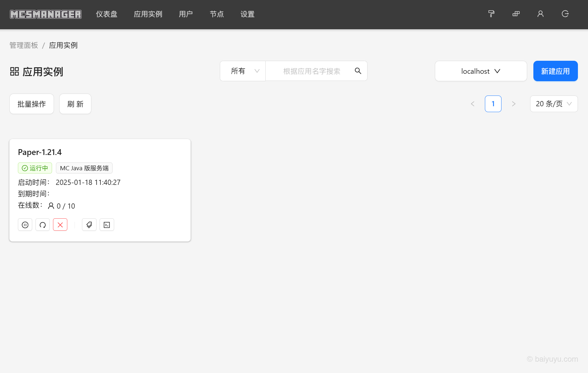
Task: Open the user profile icon top right
Action: click(540, 14)
